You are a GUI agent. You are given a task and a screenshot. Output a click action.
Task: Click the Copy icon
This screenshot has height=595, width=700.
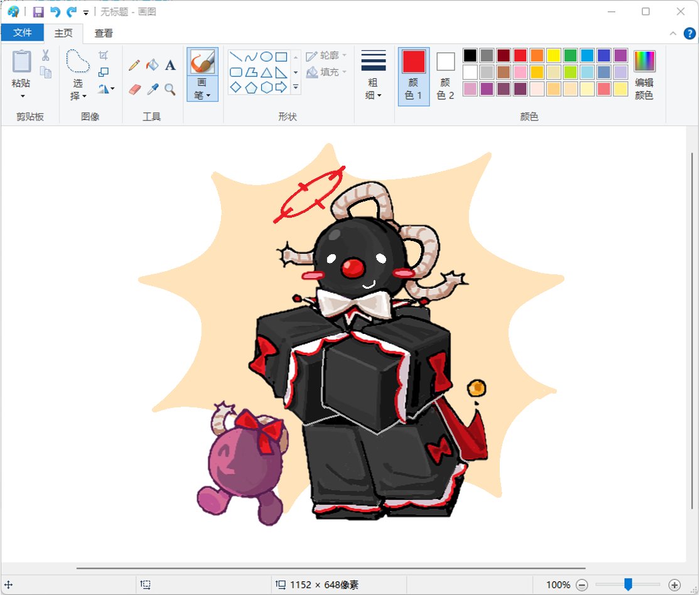point(46,72)
